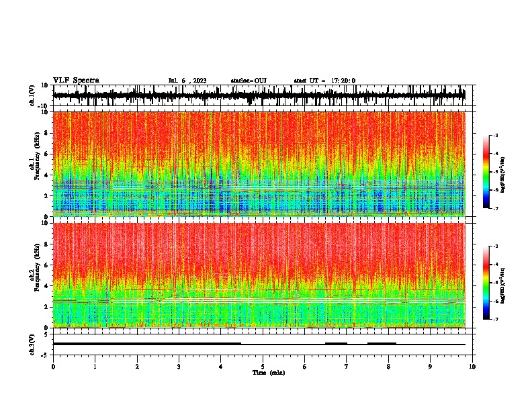Screen dimensions: 532x411
Task: Click the -7 label on the ch.2 colorbar
Action: tap(496, 319)
